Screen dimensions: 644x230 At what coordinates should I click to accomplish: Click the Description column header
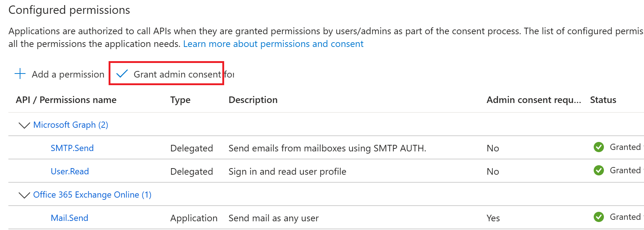pyautogui.click(x=253, y=100)
